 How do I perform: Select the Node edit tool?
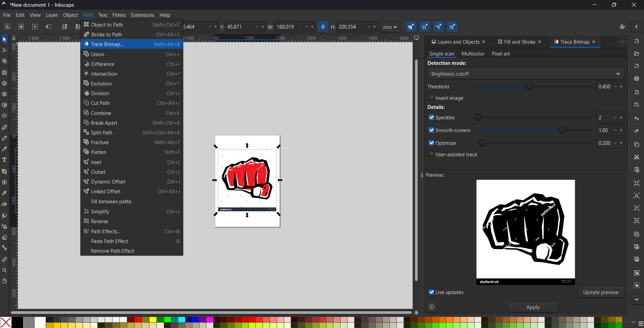(x=4, y=50)
